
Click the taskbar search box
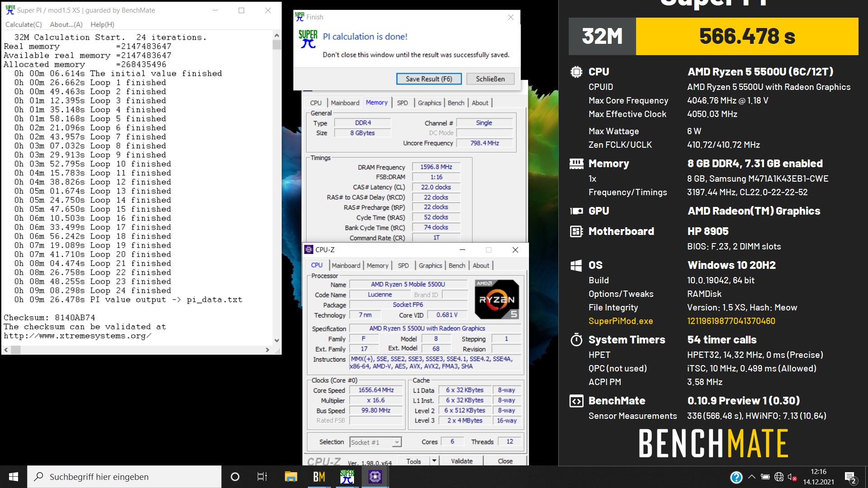(124, 477)
